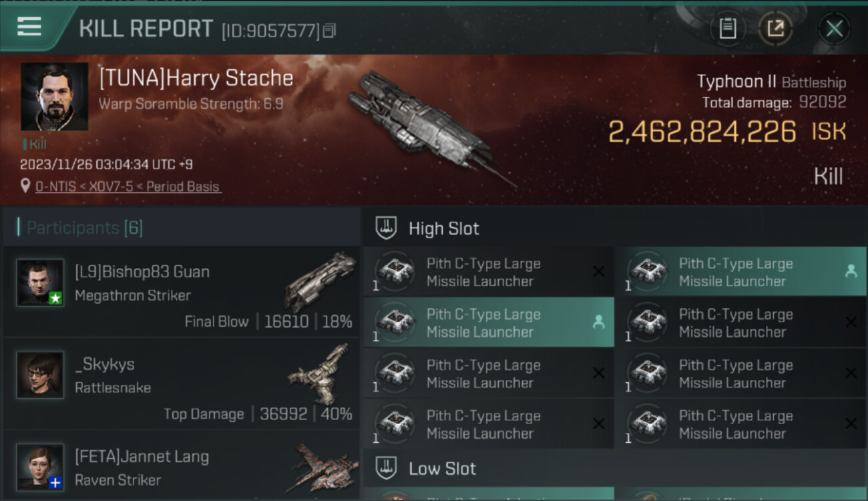View Harry Stache's character portrait
The image size is (868, 501).
pyautogui.click(x=54, y=97)
